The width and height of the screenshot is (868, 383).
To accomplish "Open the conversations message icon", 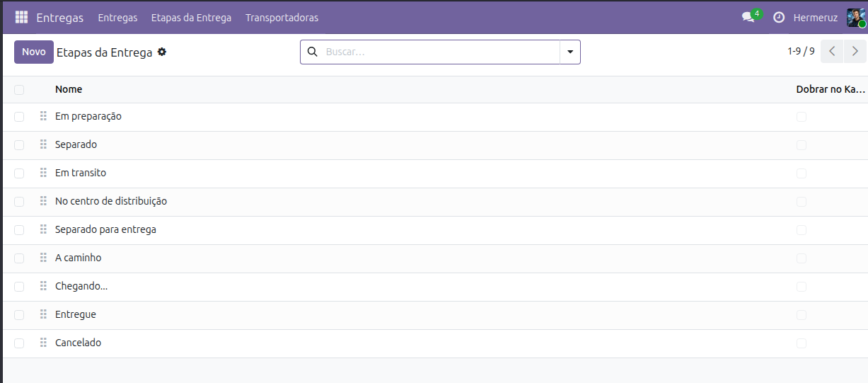I will [748, 17].
